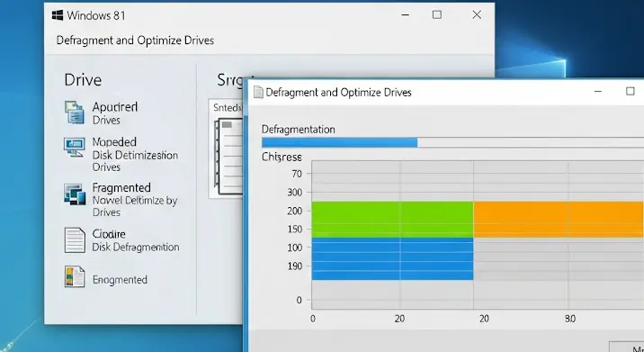Screen dimensions: 644x352
Task: Select the Ciodire document icon
Action: 75,240
